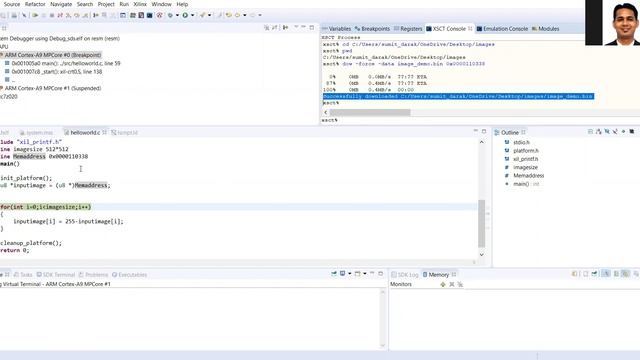The image size is (640, 360).
Task: Add a memory monitor with green plus
Action: (443, 284)
